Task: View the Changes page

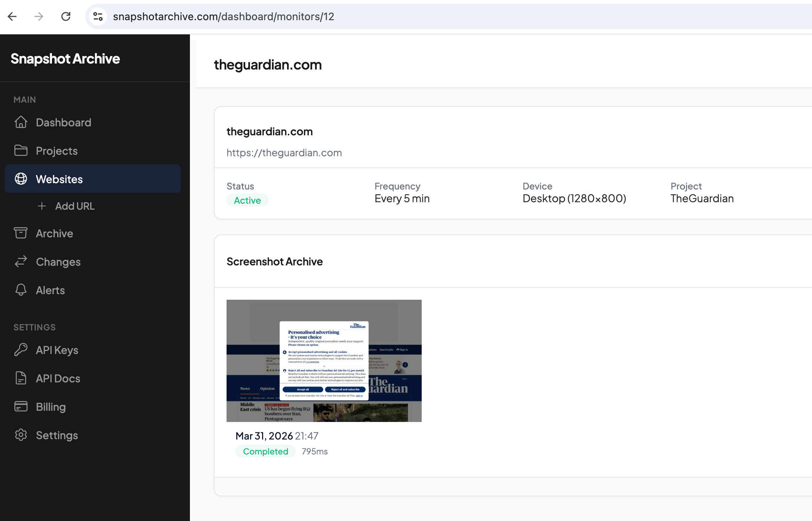Action: [93, 262]
